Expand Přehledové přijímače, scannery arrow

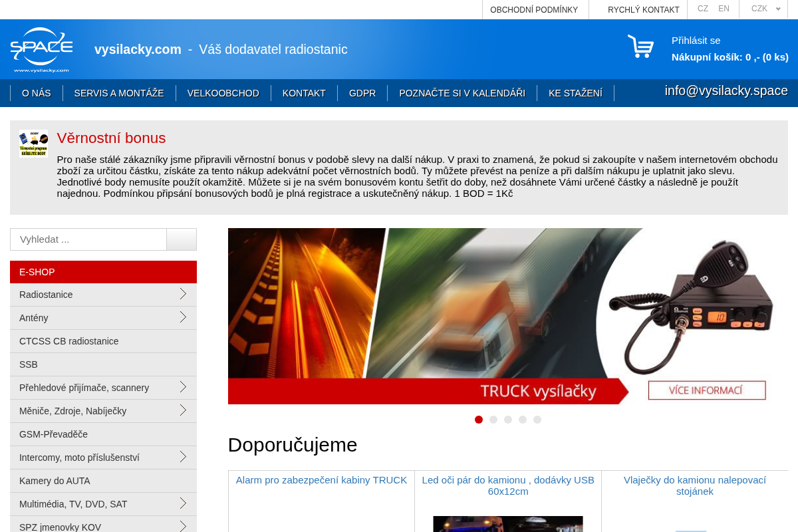[x=183, y=387]
